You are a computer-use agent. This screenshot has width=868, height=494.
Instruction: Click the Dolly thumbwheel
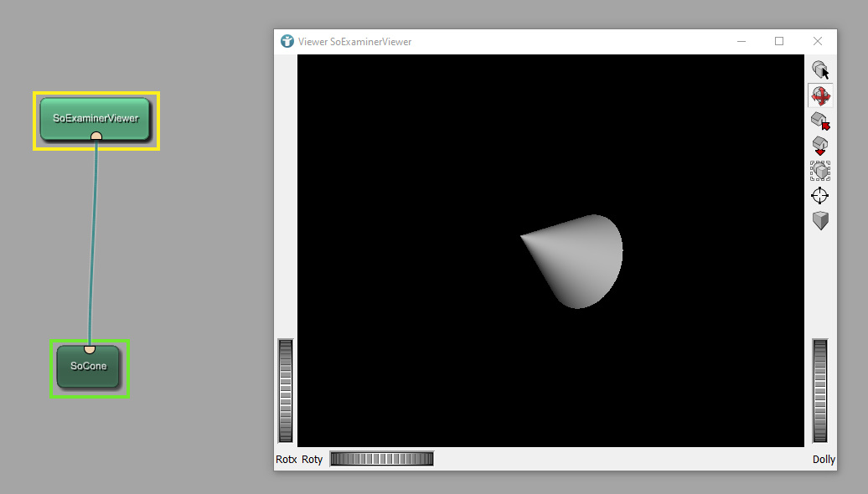click(820, 390)
